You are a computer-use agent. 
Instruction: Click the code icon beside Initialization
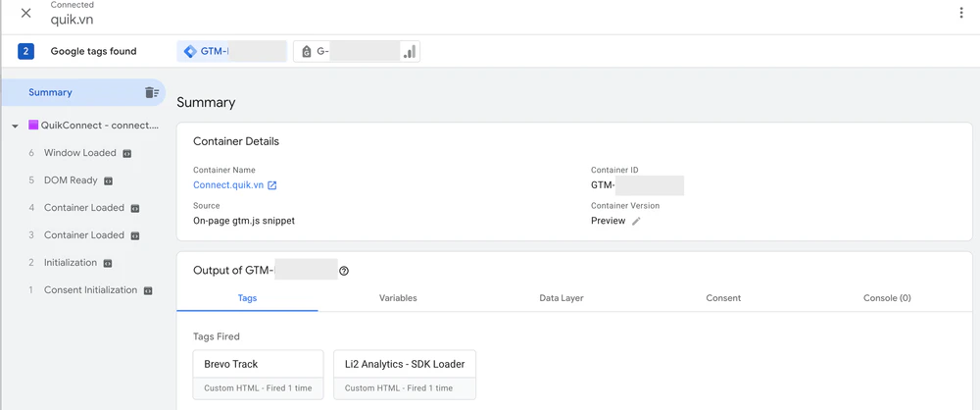click(108, 264)
